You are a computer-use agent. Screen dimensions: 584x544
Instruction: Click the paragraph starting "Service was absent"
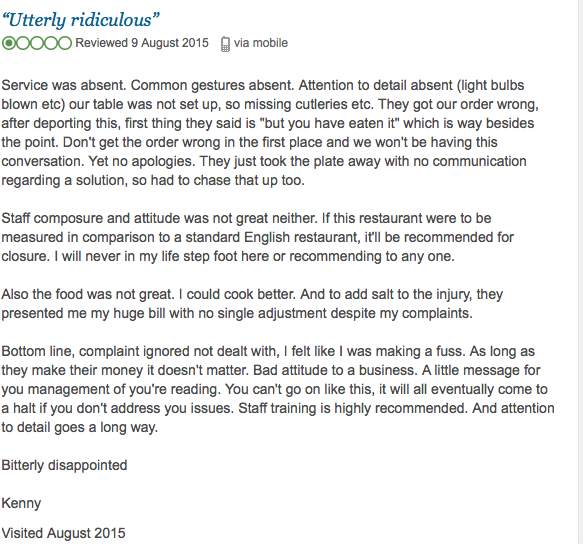270,133
